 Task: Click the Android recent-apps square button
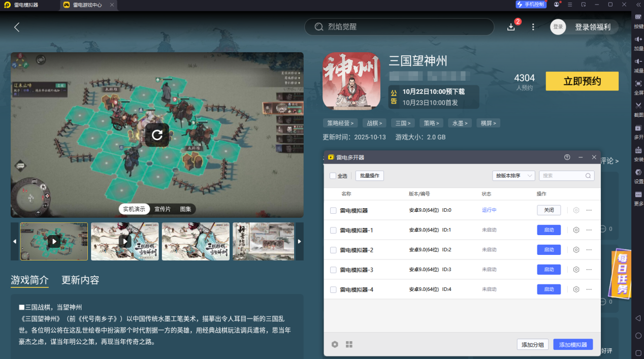[x=638, y=353]
